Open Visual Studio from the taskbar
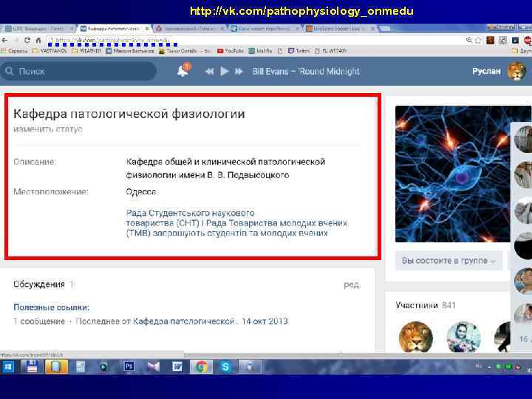The width and height of the screenshot is (532, 399). click(x=153, y=366)
